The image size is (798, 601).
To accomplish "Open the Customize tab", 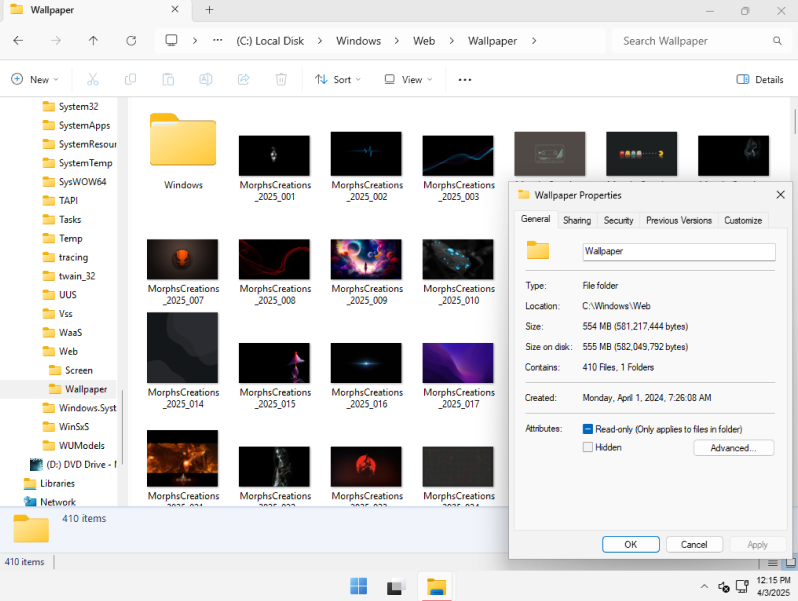I will point(743,220).
